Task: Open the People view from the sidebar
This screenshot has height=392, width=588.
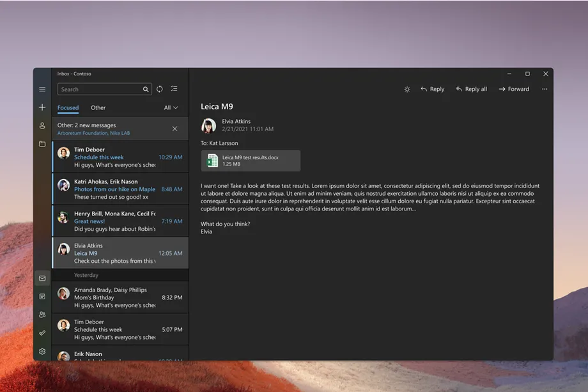Action: coord(42,314)
